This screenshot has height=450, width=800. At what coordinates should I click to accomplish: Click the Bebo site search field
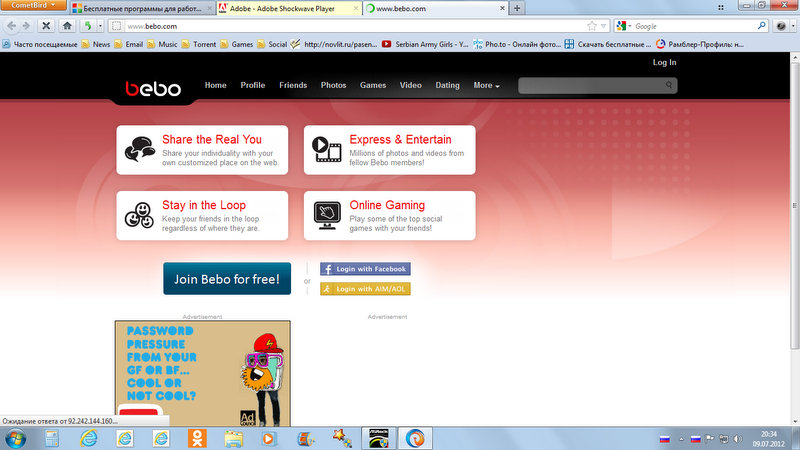click(597, 85)
